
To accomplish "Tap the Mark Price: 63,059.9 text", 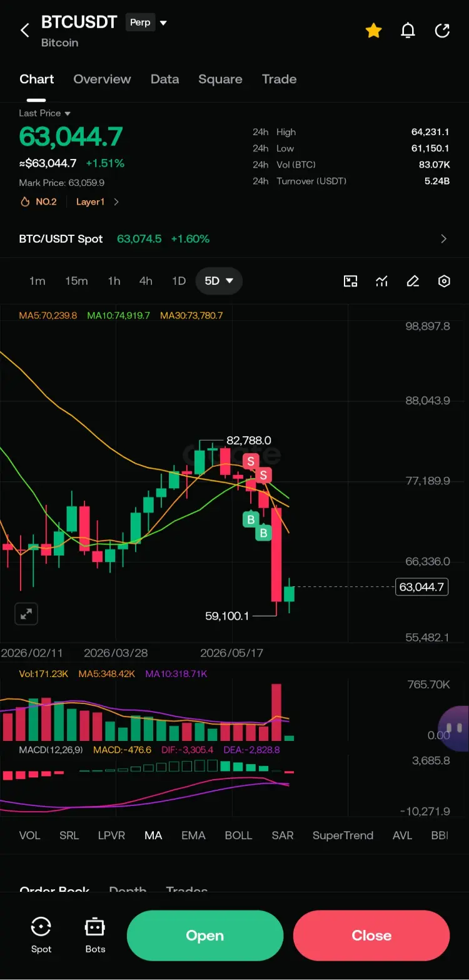I will click(x=62, y=183).
